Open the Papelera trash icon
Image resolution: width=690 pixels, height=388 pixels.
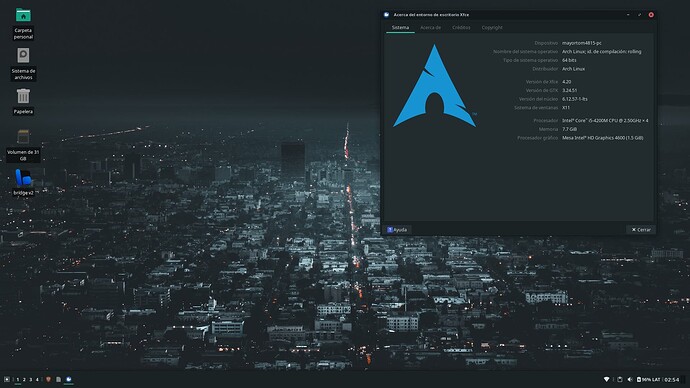(23, 96)
